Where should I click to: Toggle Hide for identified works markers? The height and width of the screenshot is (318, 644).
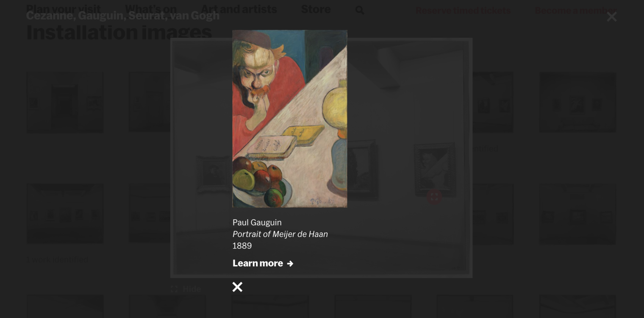tap(192, 289)
